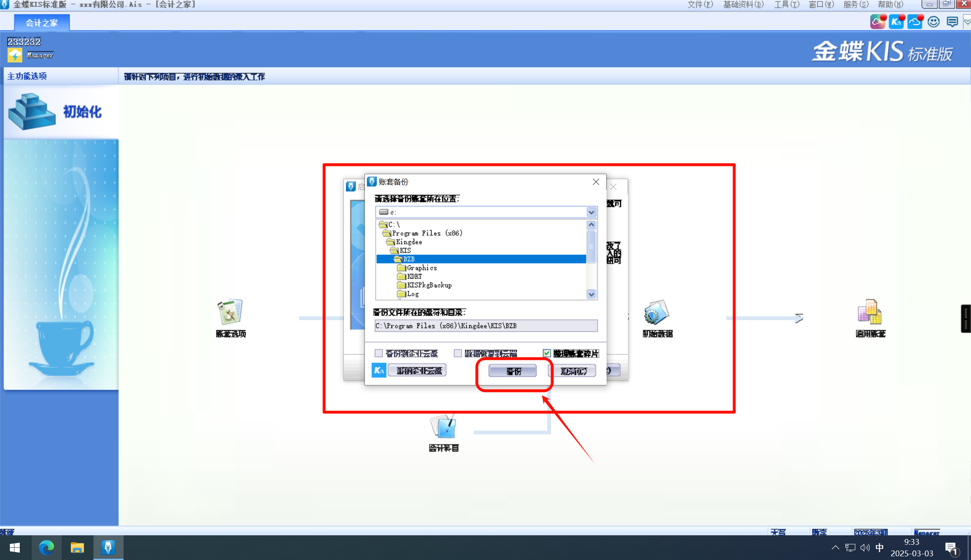Viewport: 971px width, 560px height.
Task: Uncheck the 整理账套碎片 checkbox
Action: (x=547, y=353)
